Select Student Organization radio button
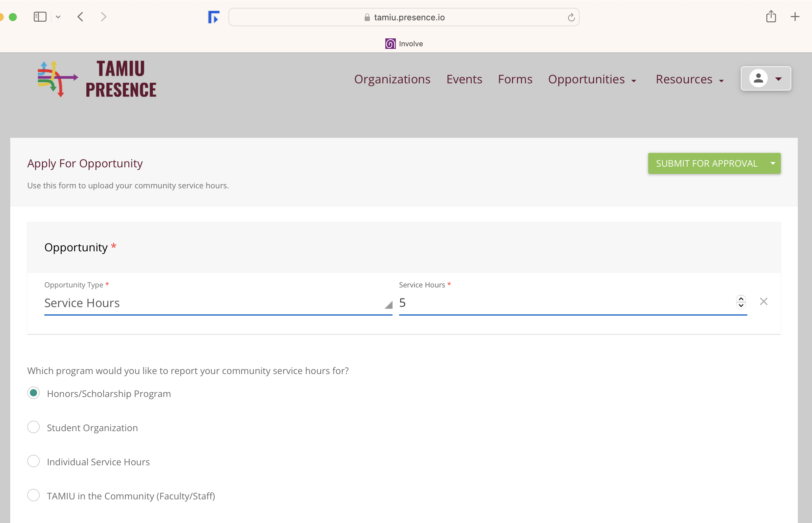Viewport: 812px width, 523px height. 34,427
